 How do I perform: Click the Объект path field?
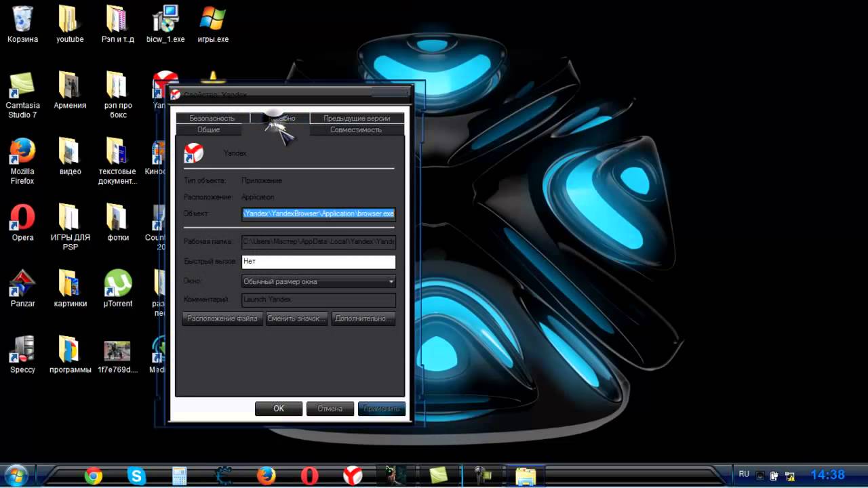[x=319, y=213]
